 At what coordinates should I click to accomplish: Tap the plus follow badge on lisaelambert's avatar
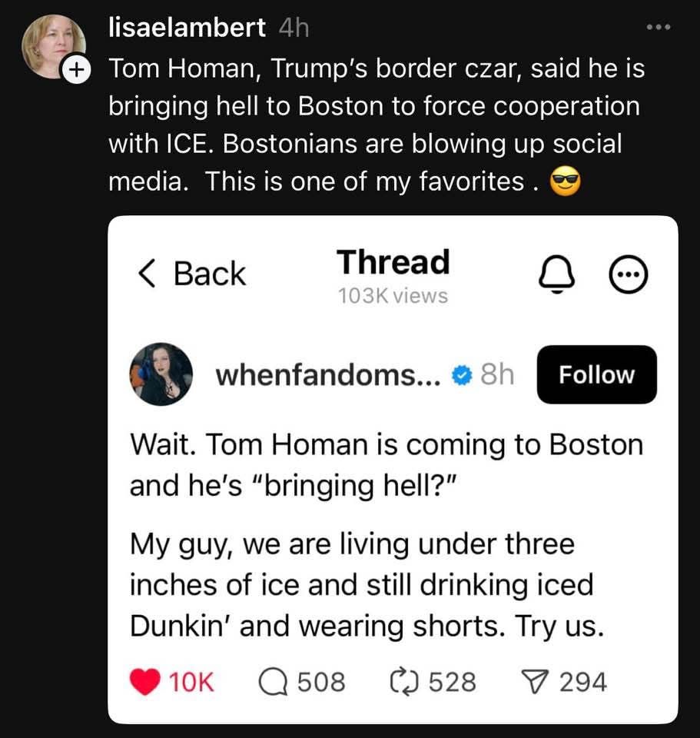pyautogui.click(x=76, y=70)
